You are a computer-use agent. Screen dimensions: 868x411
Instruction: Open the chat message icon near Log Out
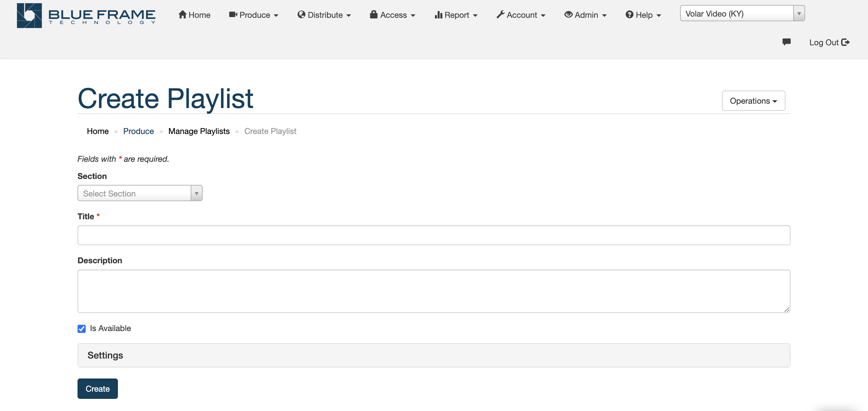coord(787,42)
